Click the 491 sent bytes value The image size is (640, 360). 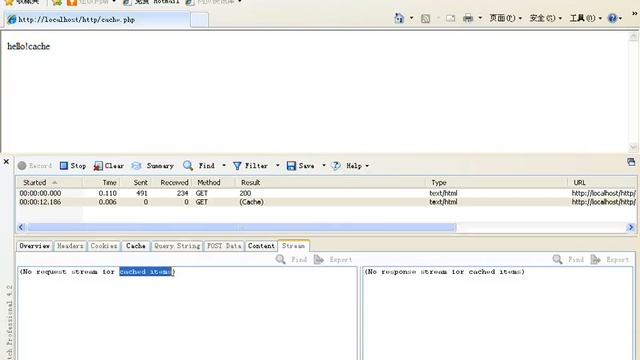(142, 193)
